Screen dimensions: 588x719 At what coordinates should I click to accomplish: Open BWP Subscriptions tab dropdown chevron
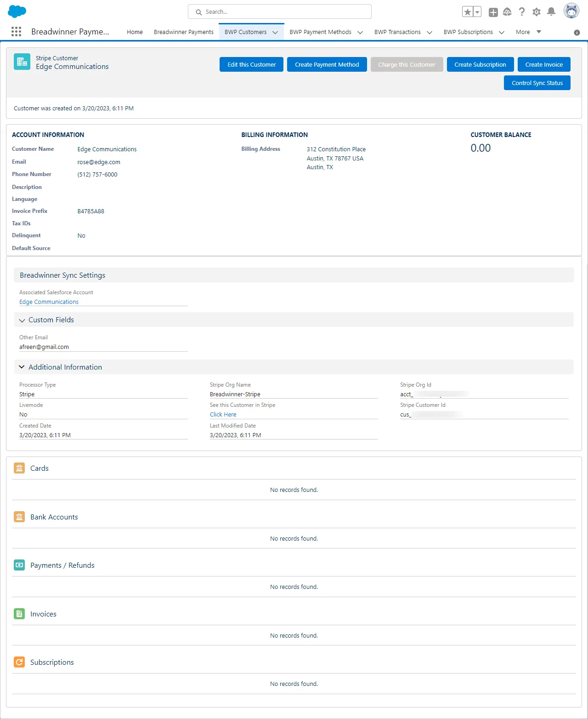[502, 32]
